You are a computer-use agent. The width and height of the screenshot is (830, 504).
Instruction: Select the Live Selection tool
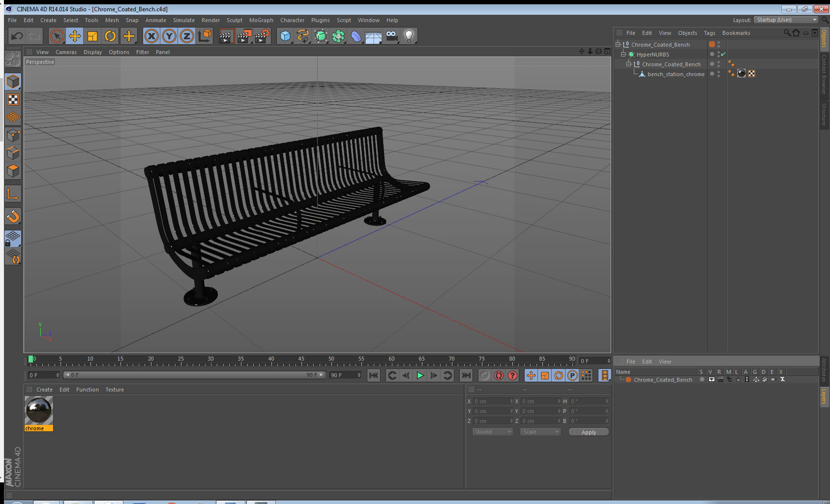pyautogui.click(x=57, y=36)
